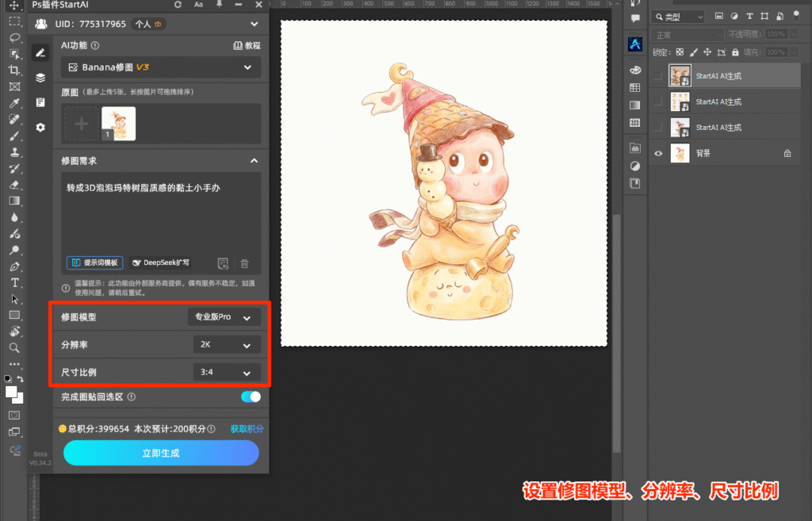Select the Gradient tool
This screenshot has height=521, width=812.
14,201
